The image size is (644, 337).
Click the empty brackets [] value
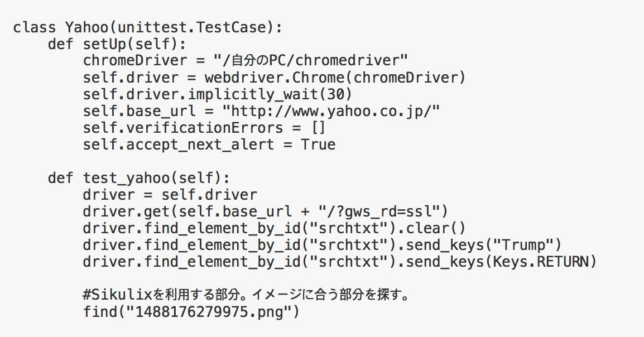pos(319,128)
